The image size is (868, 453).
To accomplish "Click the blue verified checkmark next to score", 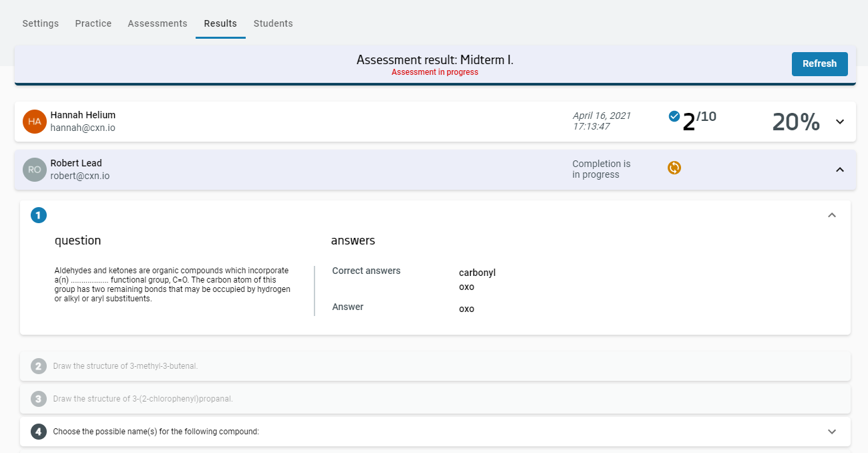I will click(674, 116).
